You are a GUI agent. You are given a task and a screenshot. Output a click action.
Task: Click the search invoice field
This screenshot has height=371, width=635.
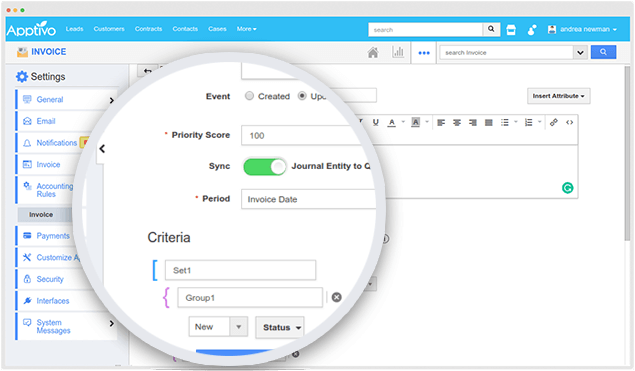coord(506,53)
